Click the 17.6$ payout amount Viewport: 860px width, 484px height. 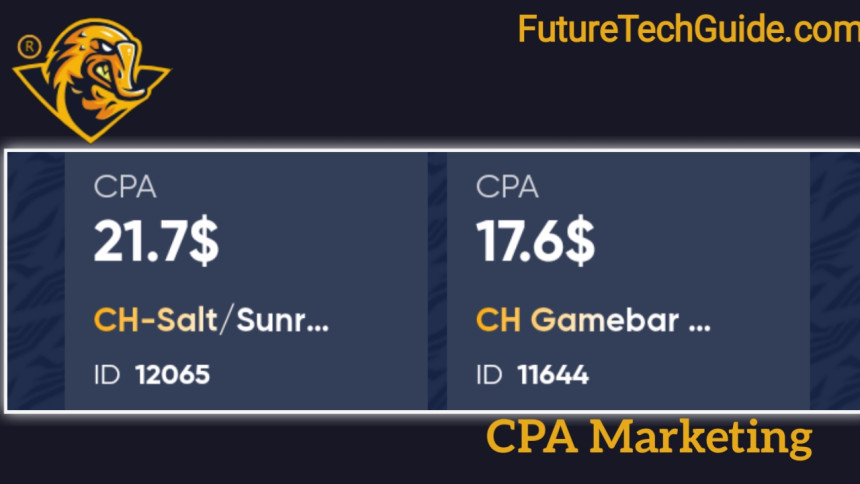(x=535, y=242)
